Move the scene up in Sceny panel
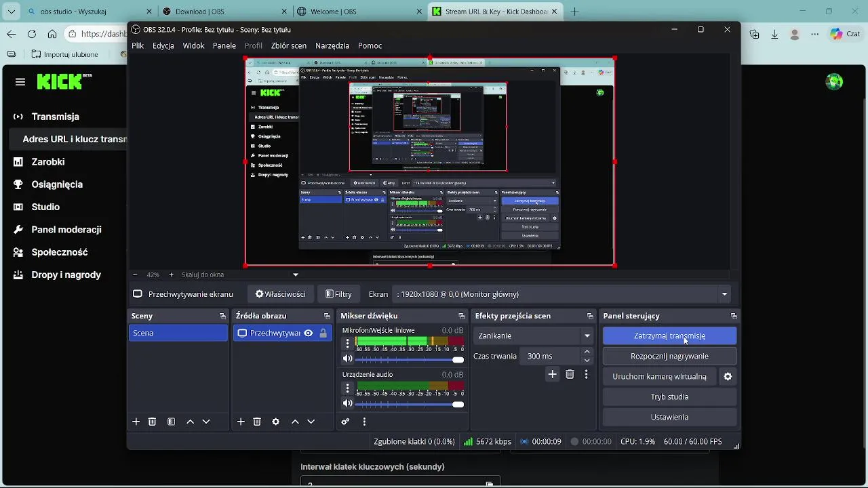The image size is (868, 488). [x=191, y=422]
